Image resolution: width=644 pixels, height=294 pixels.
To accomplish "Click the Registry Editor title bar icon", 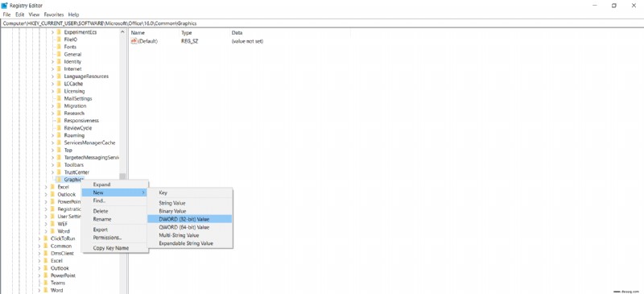I will [5, 6].
